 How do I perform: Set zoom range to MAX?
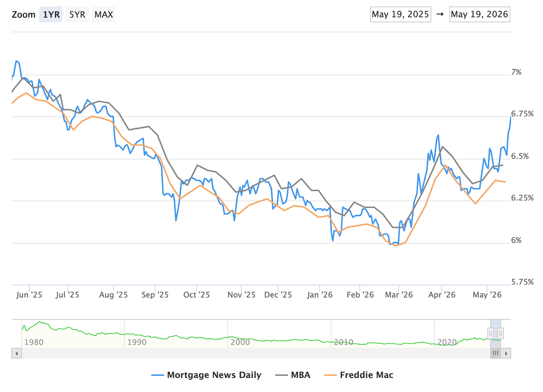(104, 14)
